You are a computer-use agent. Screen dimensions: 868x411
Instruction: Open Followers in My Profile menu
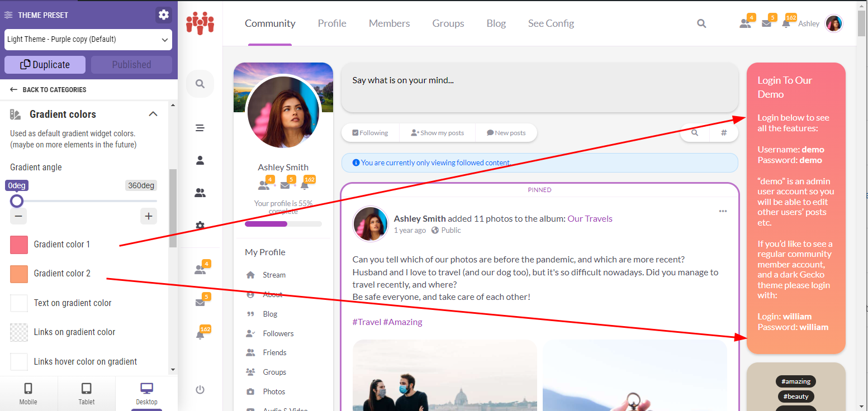click(278, 333)
